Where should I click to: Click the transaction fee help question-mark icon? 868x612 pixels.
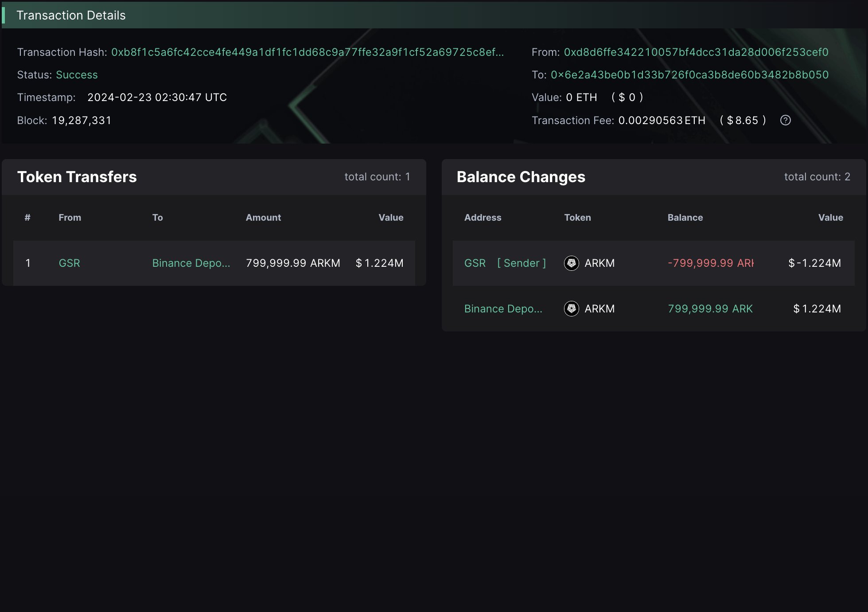(x=785, y=120)
